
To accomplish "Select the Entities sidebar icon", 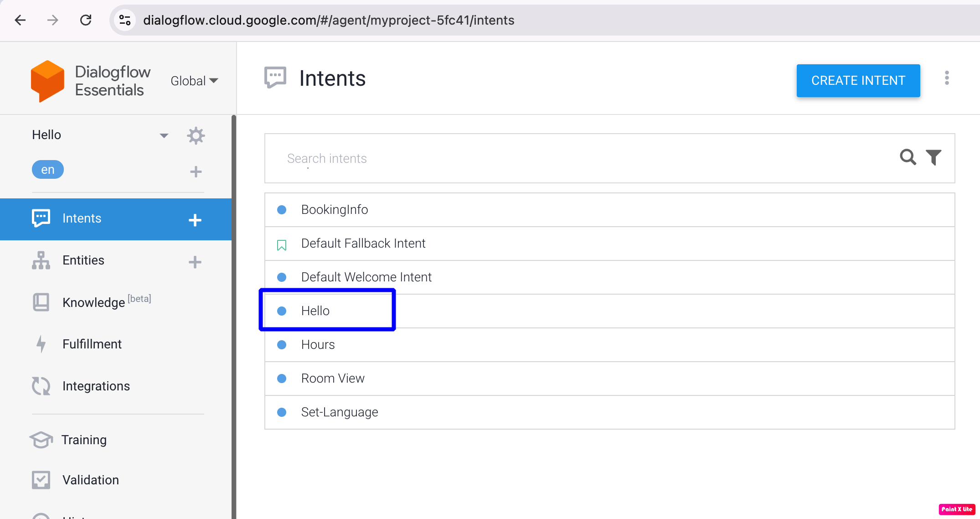I will pos(41,260).
